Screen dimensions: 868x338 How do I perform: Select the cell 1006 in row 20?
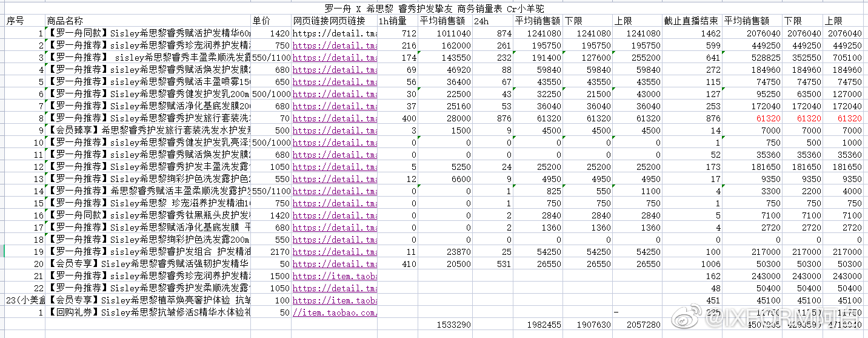point(691,264)
